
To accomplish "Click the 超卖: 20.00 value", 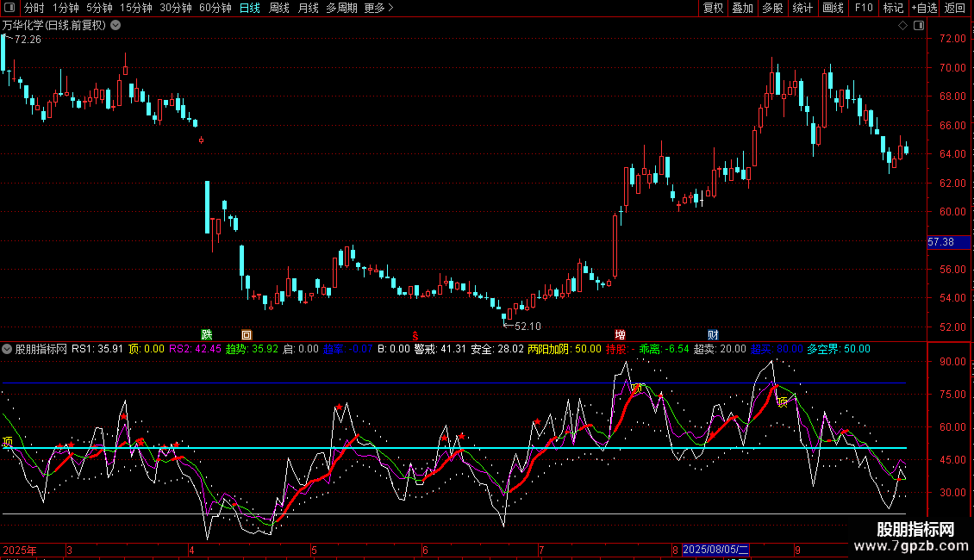I will coord(720,350).
